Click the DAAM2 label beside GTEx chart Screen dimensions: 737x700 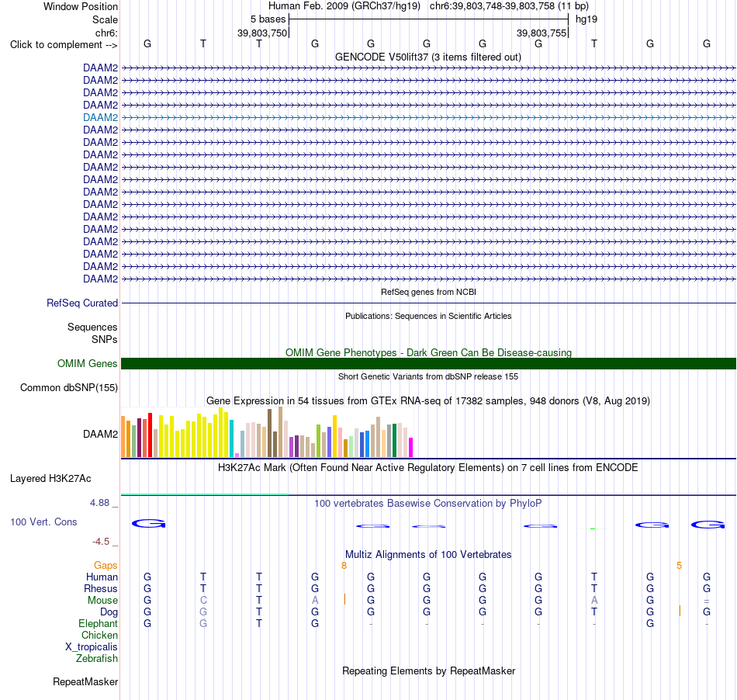pyautogui.click(x=100, y=434)
